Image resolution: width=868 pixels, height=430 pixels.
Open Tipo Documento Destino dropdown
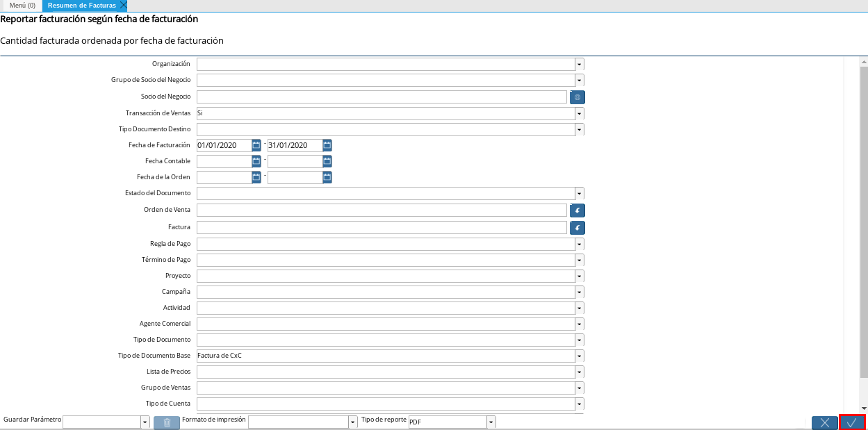[x=580, y=129]
